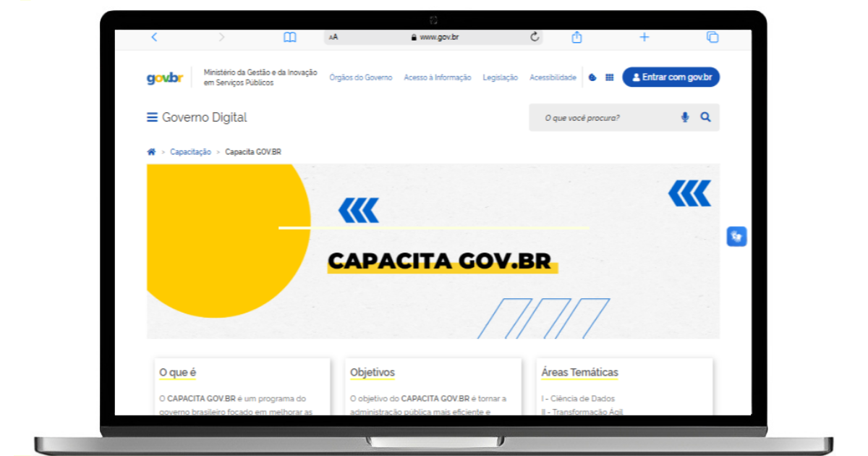Open Acessibilidade link
Image resolution: width=868 pixels, height=456 pixels.
553,77
